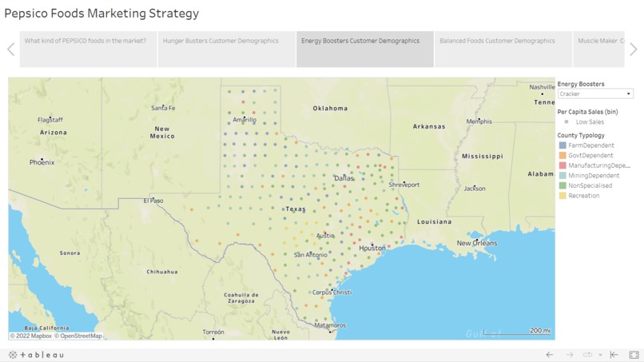
Task: Click the ManufacturingDependent red color swatch
Action: tap(563, 165)
